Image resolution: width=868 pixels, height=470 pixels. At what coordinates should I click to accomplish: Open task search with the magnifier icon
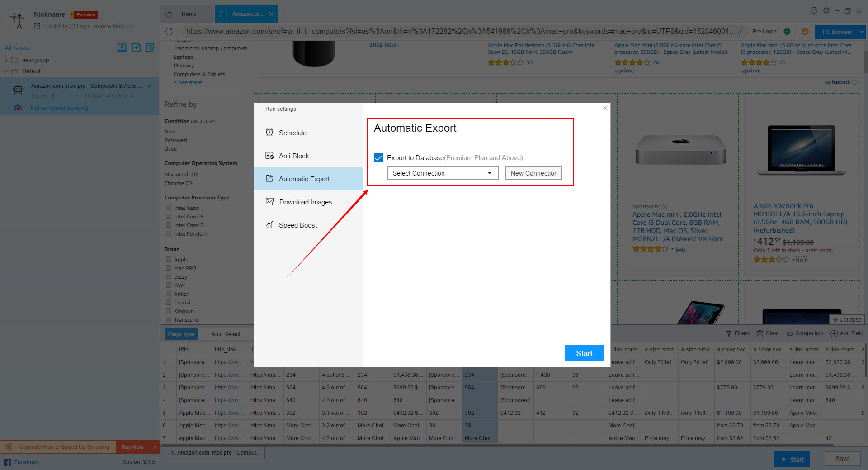tap(150, 47)
